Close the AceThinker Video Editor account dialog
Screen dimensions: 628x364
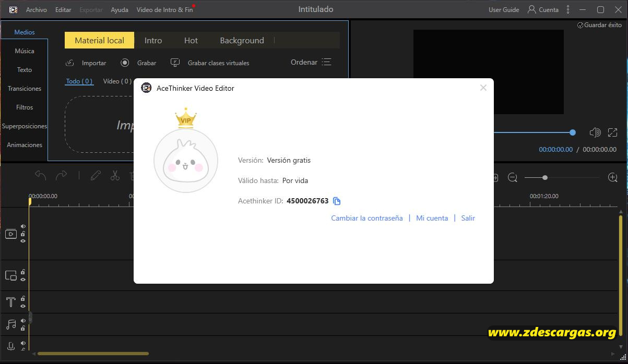tap(483, 88)
